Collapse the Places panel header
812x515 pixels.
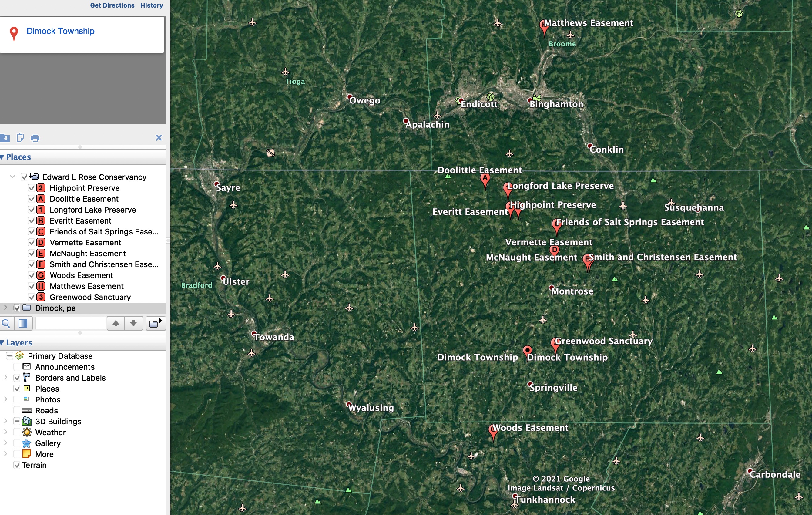click(x=3, y=157)
